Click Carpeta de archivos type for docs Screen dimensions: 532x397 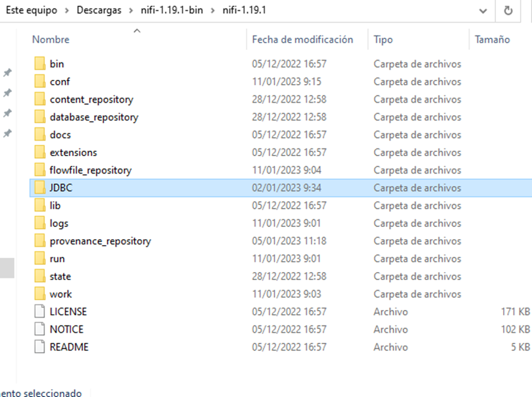tap(417, 135)
